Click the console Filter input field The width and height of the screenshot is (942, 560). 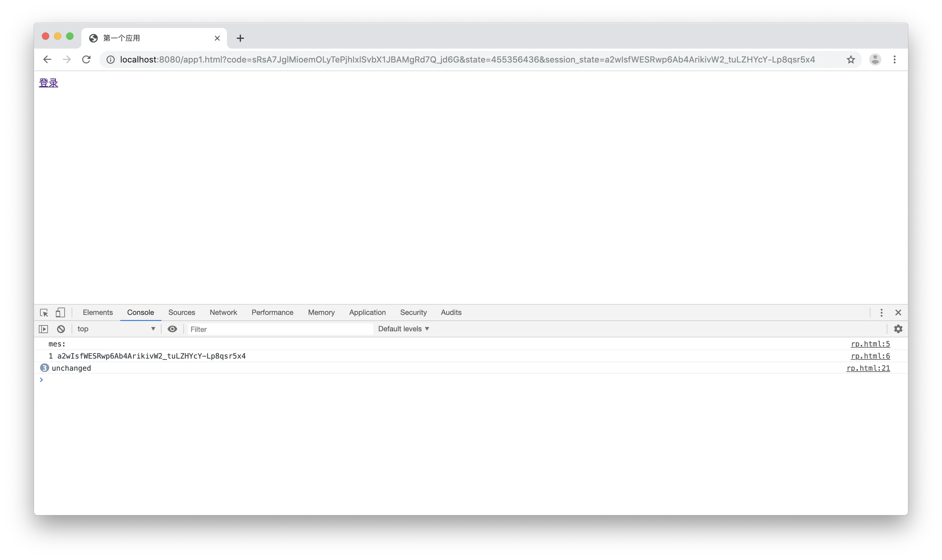279,330
